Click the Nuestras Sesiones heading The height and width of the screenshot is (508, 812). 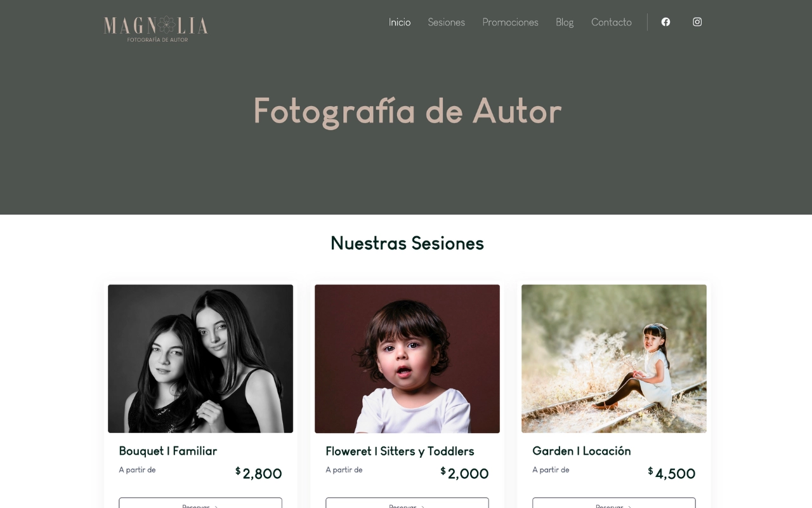click(x=407, y=243)
